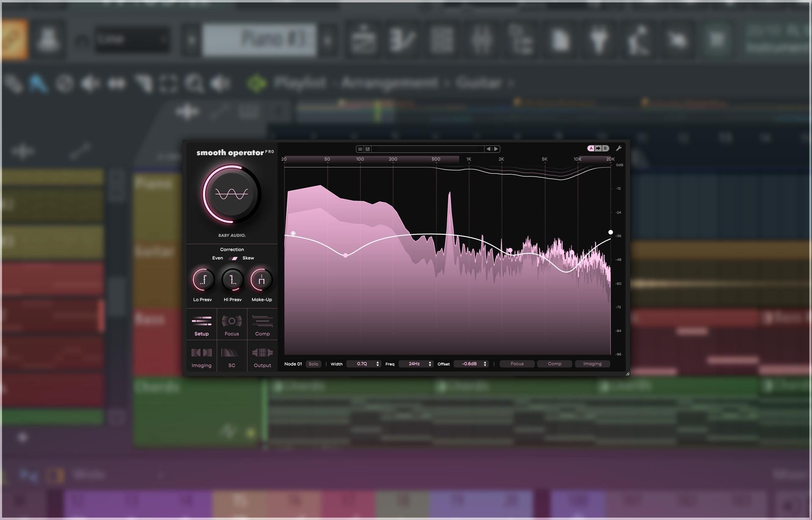Toggle the Even/Skew correction switch
The width and height of the screenshot is (812, 520).
pyautogui.click(x=233, y=258)
